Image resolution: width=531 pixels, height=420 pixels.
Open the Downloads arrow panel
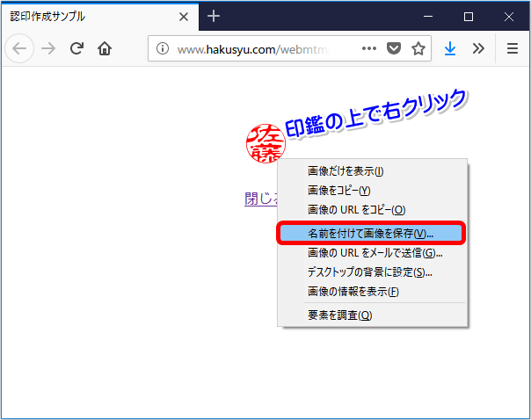450,48
